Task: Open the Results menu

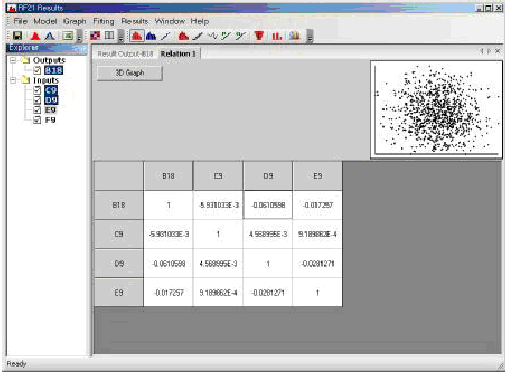Action: (x=134, y=21)
